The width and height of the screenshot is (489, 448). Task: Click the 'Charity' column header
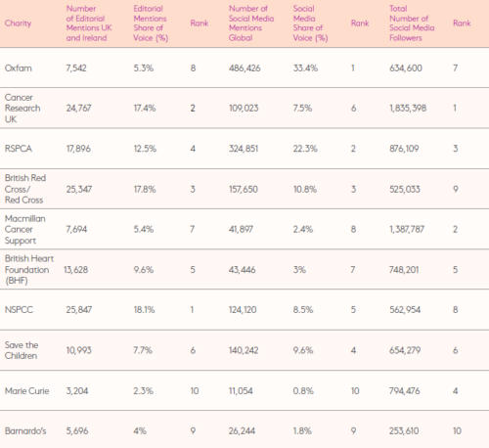click(18, 23)
